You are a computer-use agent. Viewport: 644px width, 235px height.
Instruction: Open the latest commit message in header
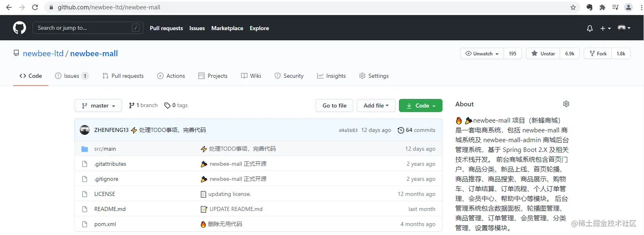[172, 130]
